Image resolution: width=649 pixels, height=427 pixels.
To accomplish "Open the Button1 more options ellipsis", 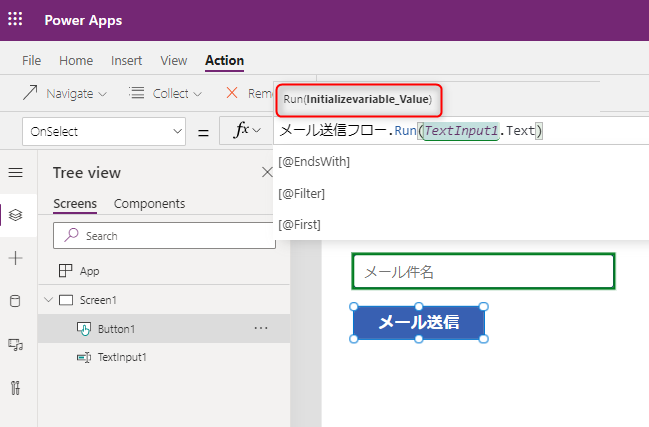I will click(261, 328).
